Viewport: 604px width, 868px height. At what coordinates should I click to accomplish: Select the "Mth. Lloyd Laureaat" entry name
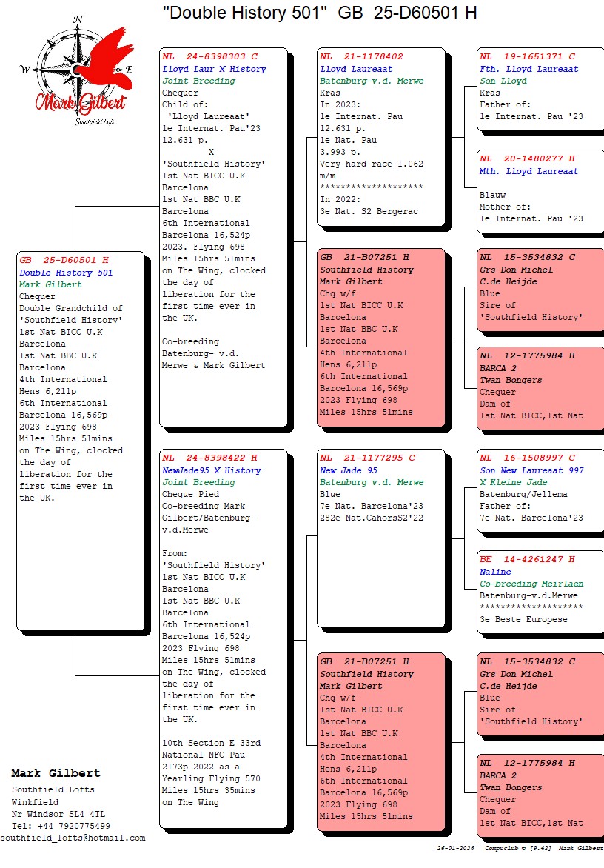tap(529, 171)
